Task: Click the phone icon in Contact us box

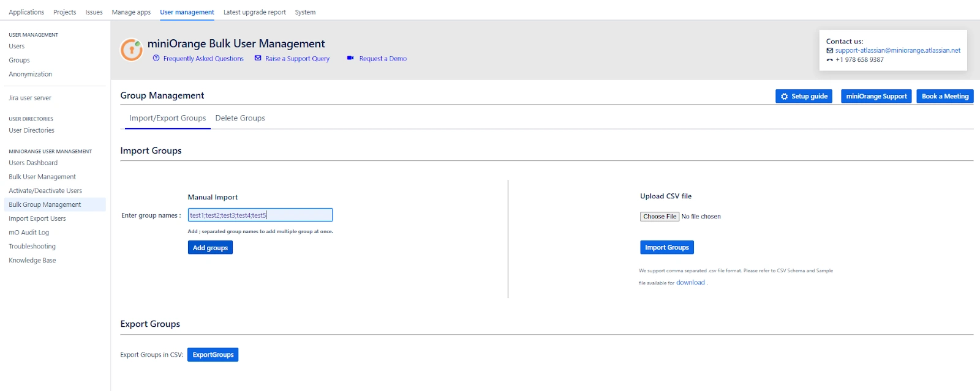Action: [829, 60]
